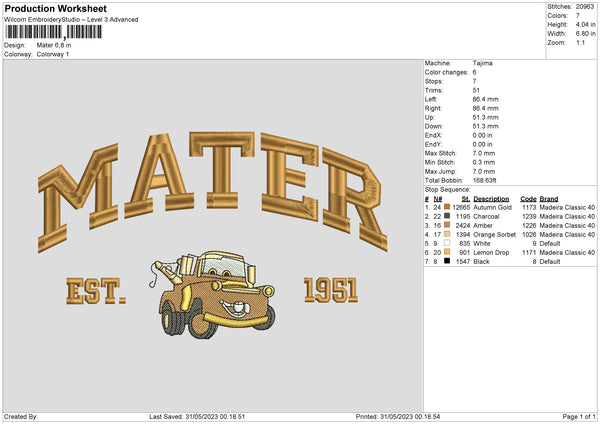Click the Charcoal color swatch
This screenshot has width=600, height=424.
(x=447, y=216)
